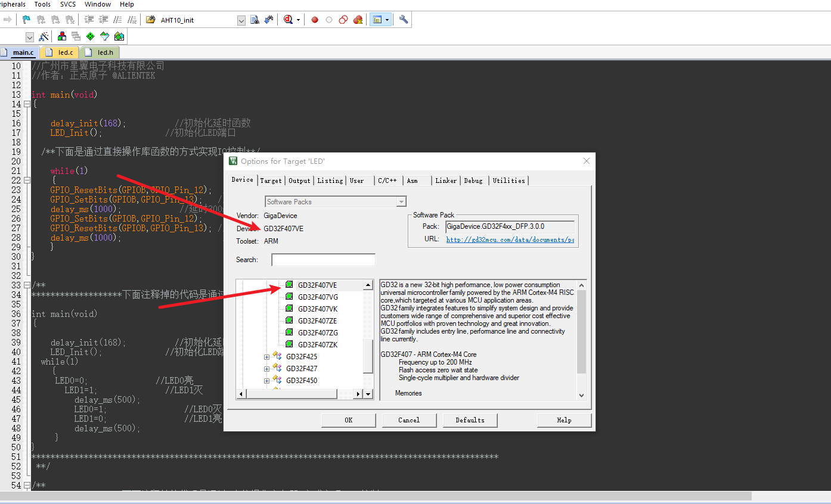
Task: Open the SVCS menu
Action: (68, 4)
